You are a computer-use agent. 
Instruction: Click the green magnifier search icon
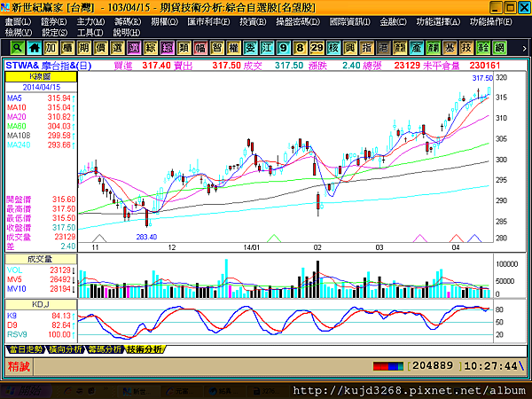(x=17, y=48)
